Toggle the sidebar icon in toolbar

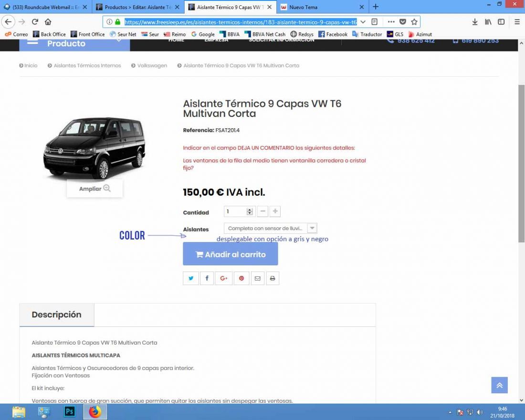(501, 22)
